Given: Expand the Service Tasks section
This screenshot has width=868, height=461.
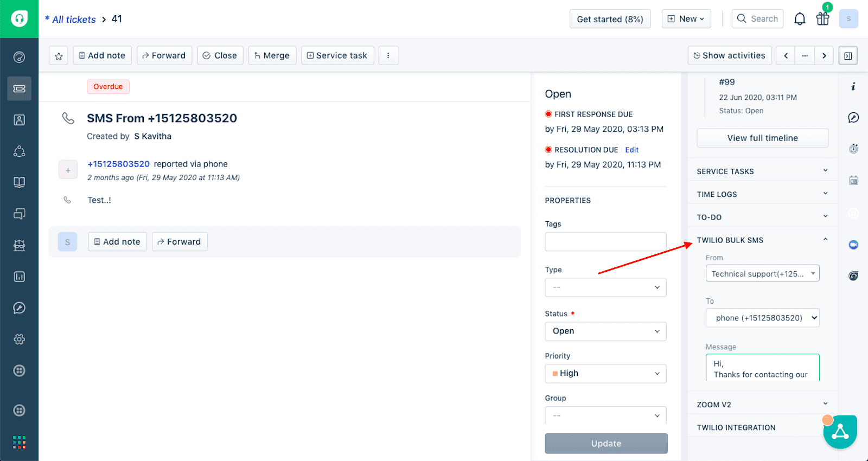Looking at the screenshot, I should point(762,171).
